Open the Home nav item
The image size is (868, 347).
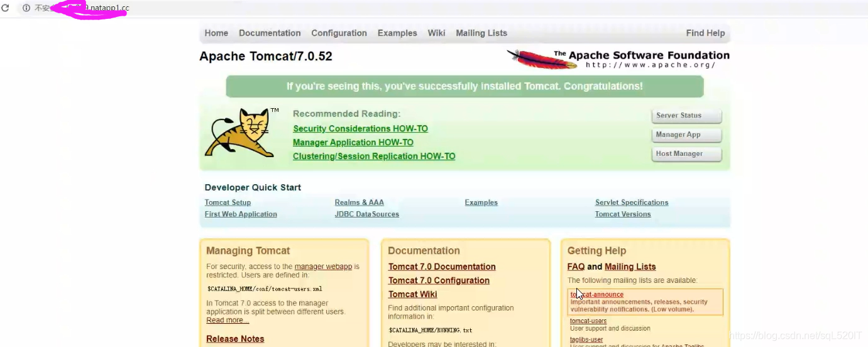[x=216, y=33]
